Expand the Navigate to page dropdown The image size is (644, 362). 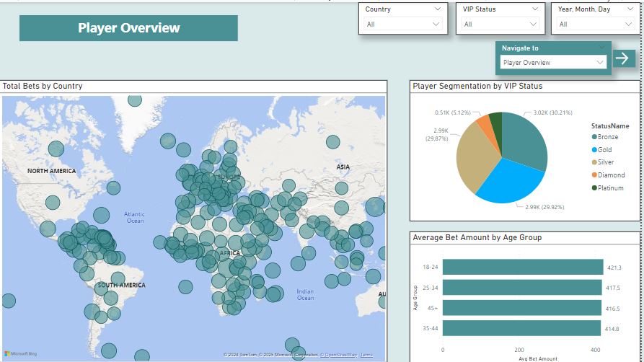[553, 63]
